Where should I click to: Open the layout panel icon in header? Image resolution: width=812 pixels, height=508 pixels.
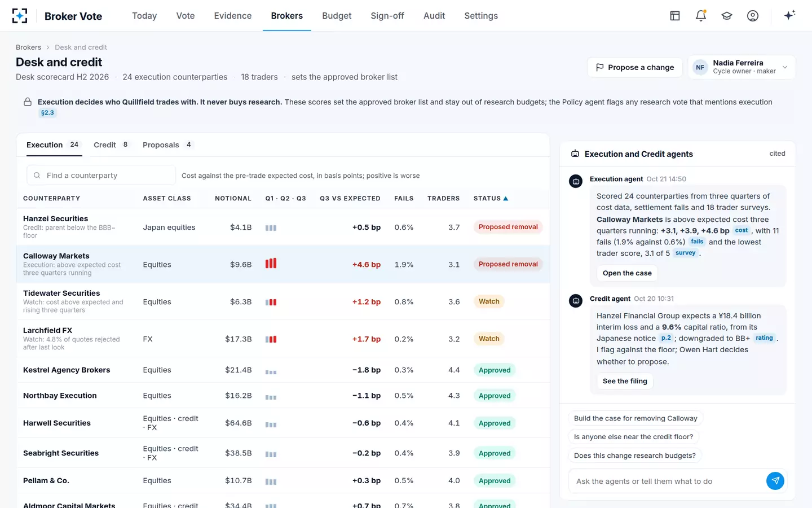[x=675, y=16]
